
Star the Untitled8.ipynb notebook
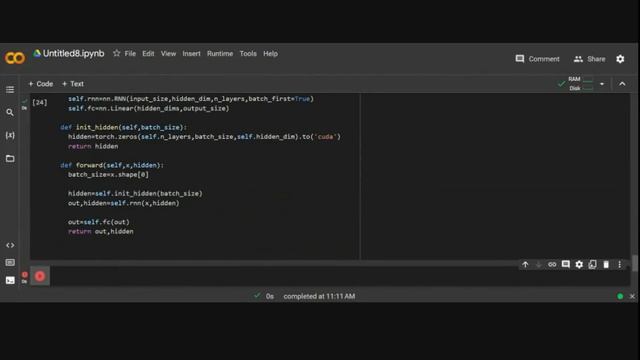[116, 53]
